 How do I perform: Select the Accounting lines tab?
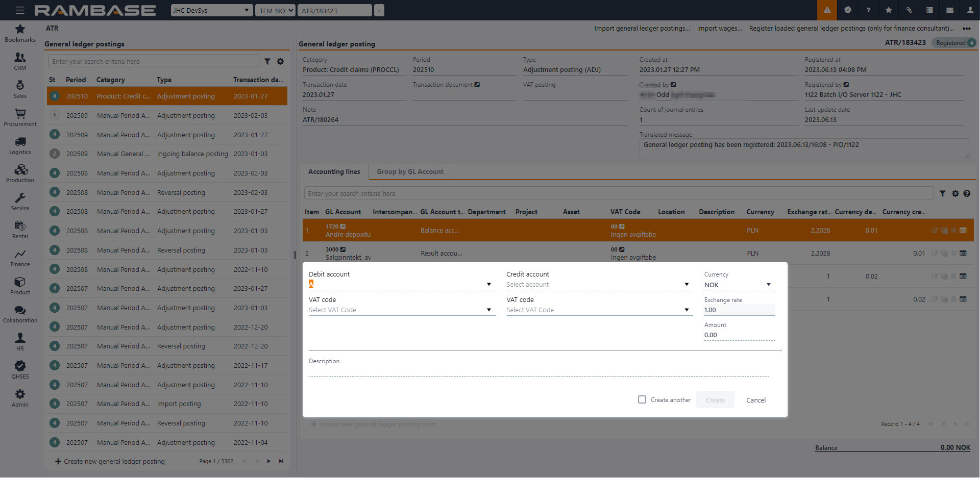(x=334, y=172)
